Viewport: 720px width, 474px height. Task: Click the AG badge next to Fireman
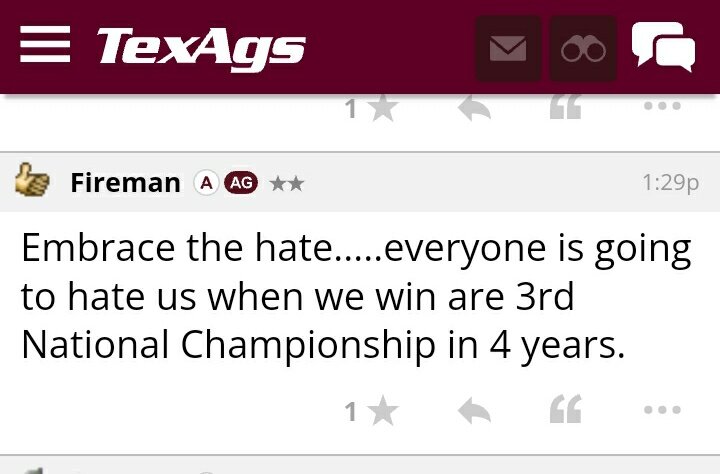click(241, 183)
